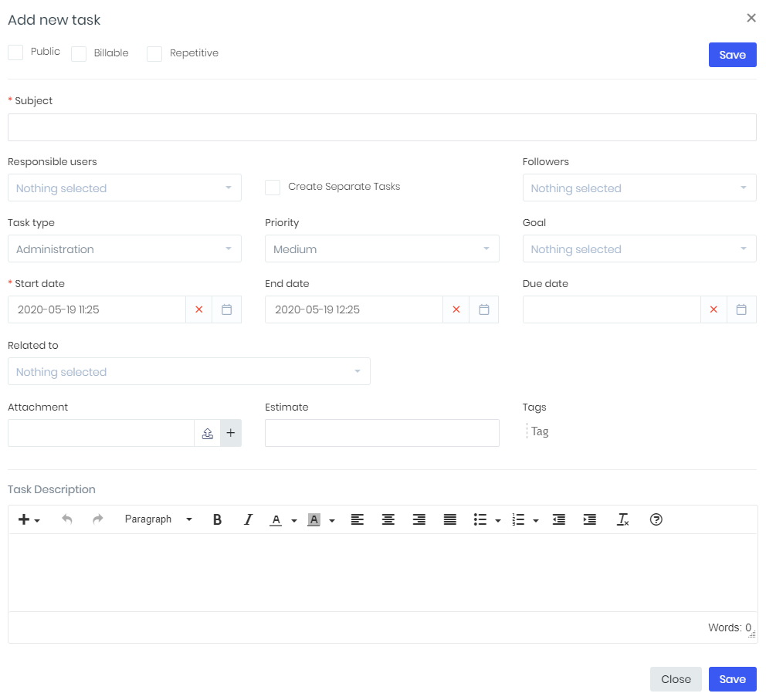
Task: Click the End date field
Action: [354, 309]
